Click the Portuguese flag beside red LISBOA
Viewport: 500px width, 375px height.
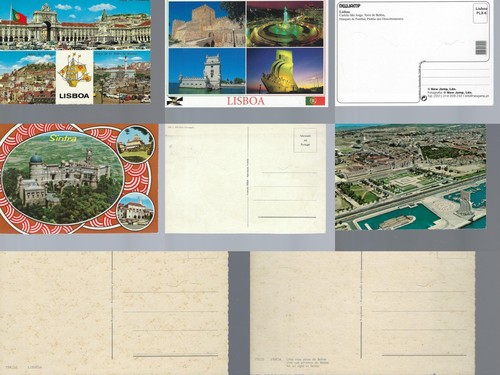coord(315,101)
